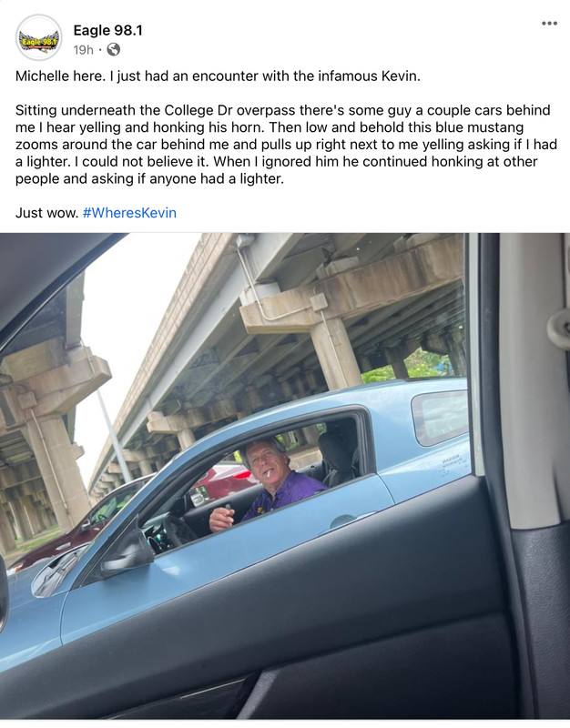Click the globe public-audience icon
This screenshot has width=570, height=728.
tap(113, 49)
